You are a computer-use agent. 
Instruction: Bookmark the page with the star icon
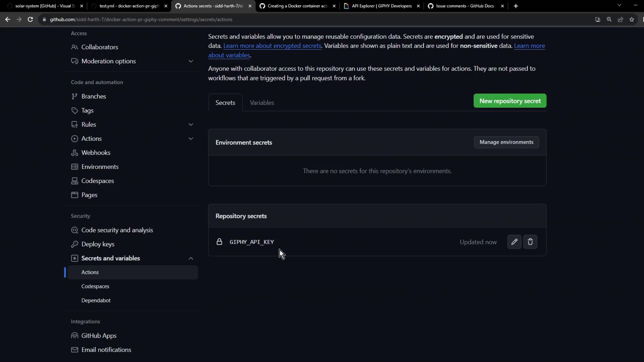632,19
